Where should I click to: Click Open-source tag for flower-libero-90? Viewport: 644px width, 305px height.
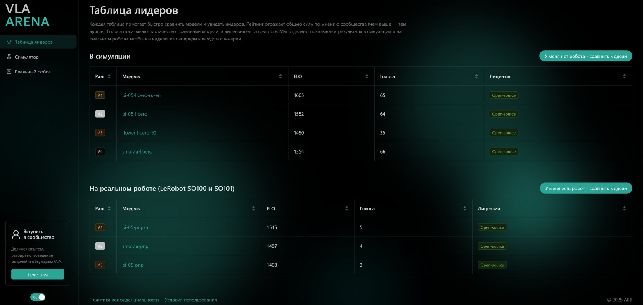(504, 133)
